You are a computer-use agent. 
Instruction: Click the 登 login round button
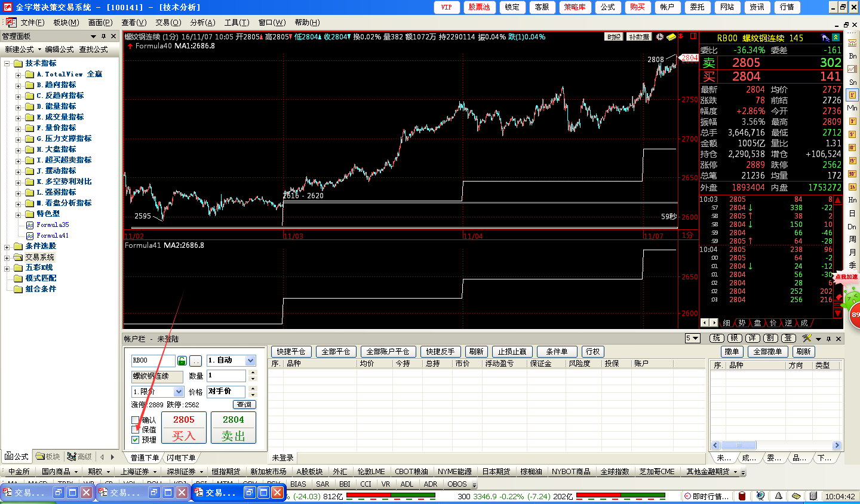[x=788, y=338]
